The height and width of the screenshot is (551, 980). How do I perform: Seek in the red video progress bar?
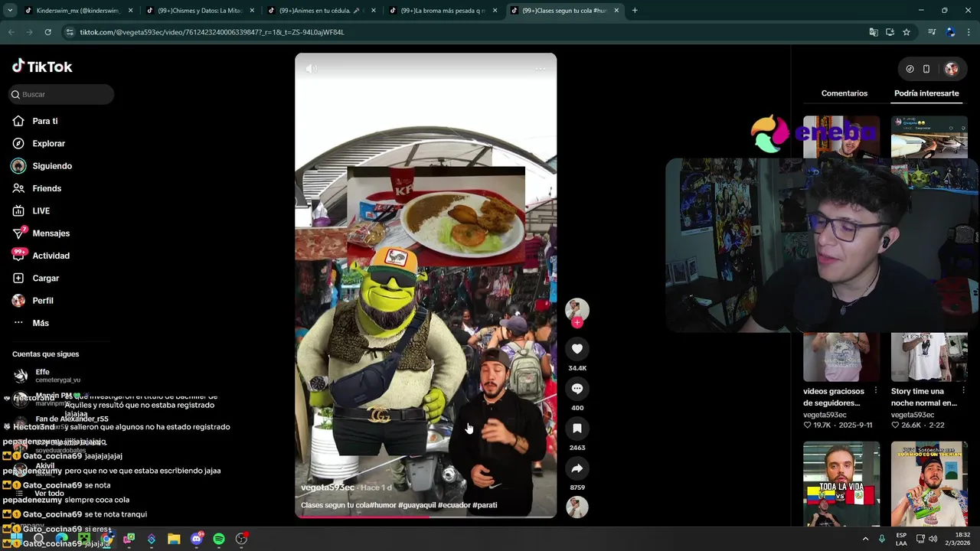pos(426,517)
